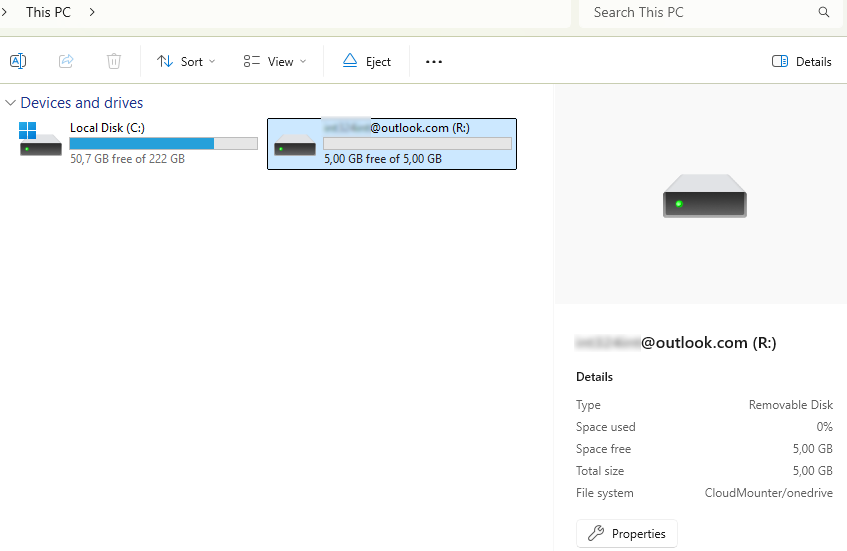Click the Share icon in the toolbar
The image size is (847, 551).
point(66,61)
